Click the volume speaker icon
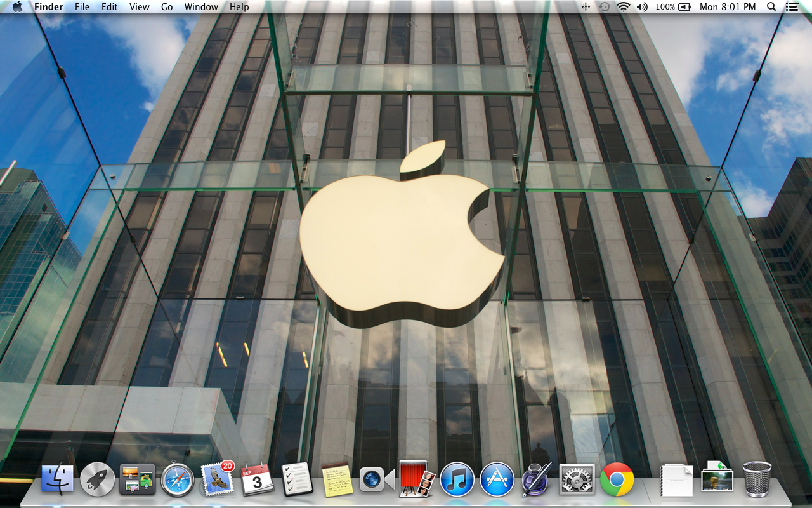 pyautogui.click(x=642, y=7)
